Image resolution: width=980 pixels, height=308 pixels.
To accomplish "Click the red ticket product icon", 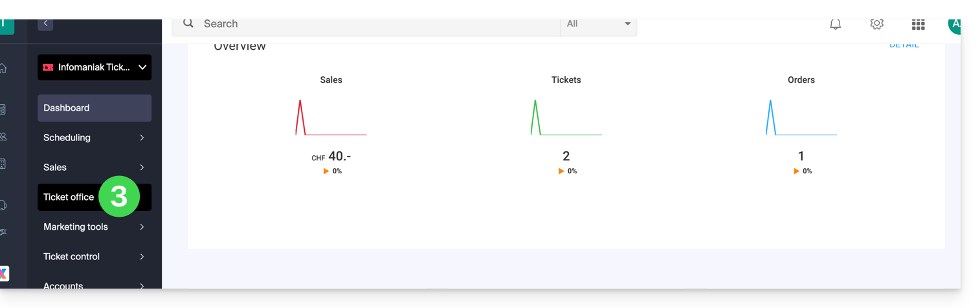I will coord(48,67).
